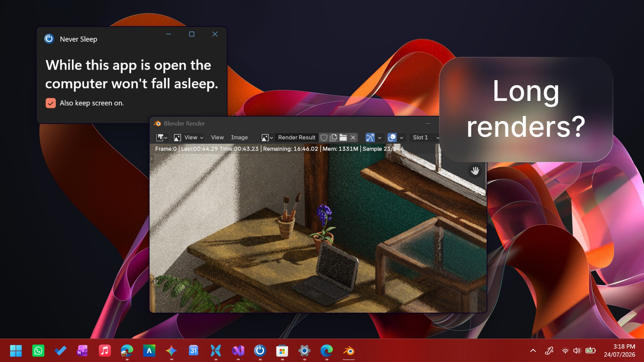This screenshot has height=362, width=644.
Task: Open OneNote from the taskbar
Action: tap(83, 351)
